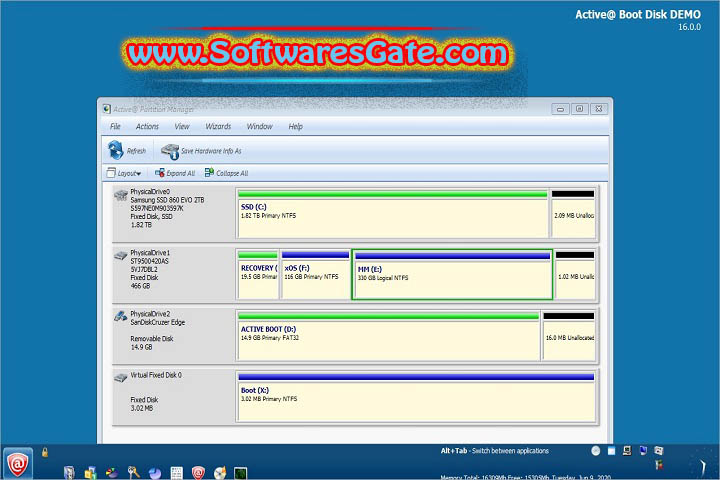Image resolution: width=720 pixels, height=480 pixels.
Task: Click 'Removable Disk' label text
Action: coord(152,339)
